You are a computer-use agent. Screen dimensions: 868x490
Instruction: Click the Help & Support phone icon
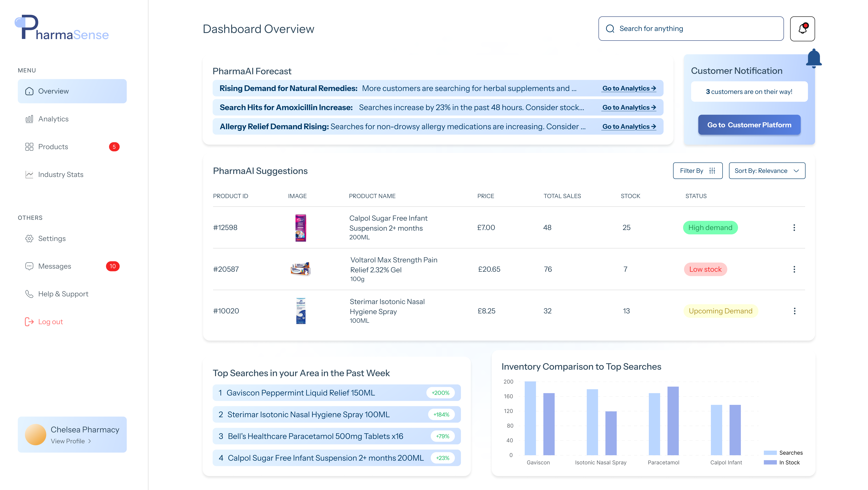[x=29, y=294]
